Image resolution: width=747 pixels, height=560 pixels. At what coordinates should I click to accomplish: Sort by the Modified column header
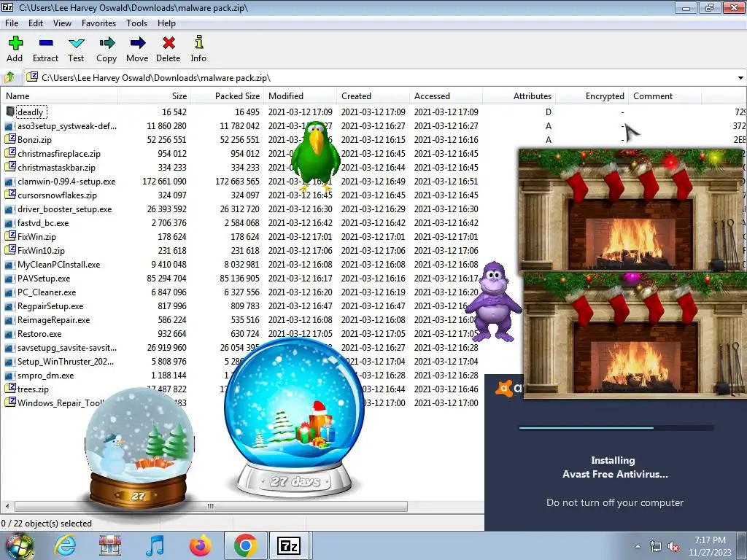300,96
